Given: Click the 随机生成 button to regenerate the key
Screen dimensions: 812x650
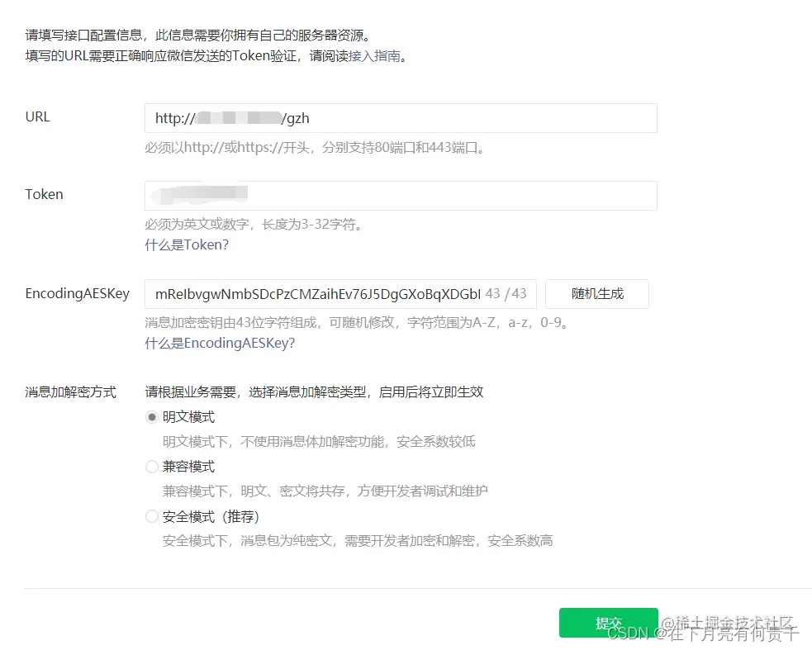Looking at the screenshot, I should (x=596, y=293).
